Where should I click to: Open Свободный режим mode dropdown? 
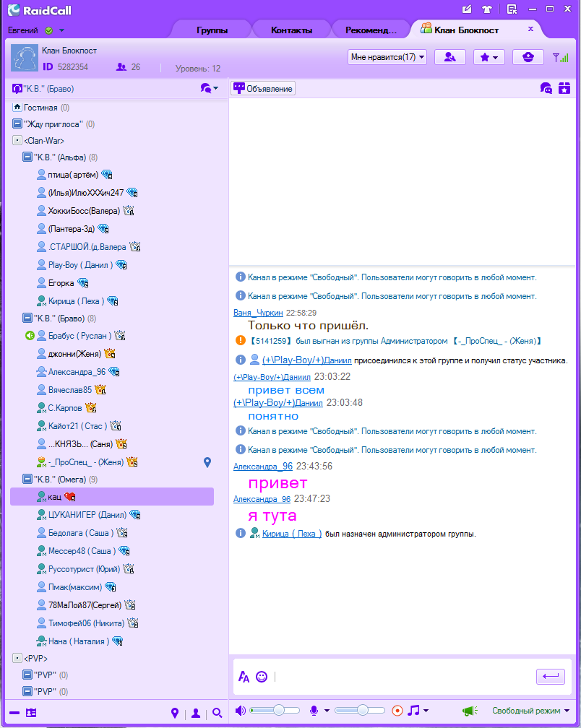click(531, 711)
